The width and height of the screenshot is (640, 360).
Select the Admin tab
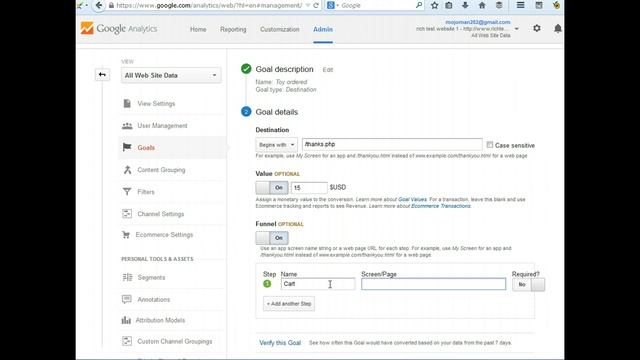[323, 29]
